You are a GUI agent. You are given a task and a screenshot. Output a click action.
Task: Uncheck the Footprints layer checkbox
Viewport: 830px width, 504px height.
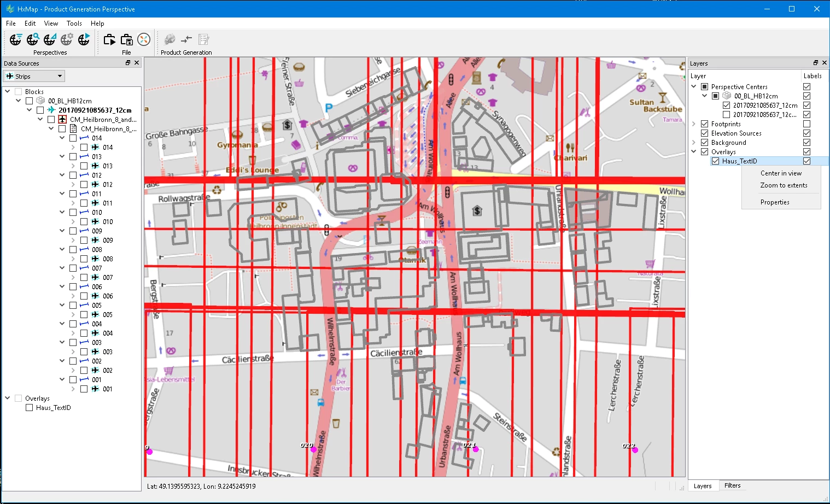[704, 124]
